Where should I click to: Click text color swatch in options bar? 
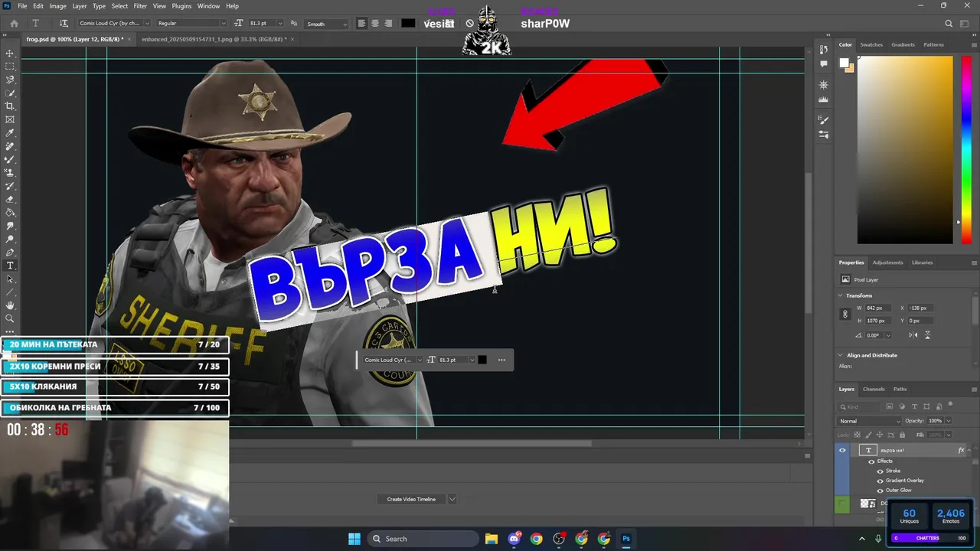[x=408, y=24]
